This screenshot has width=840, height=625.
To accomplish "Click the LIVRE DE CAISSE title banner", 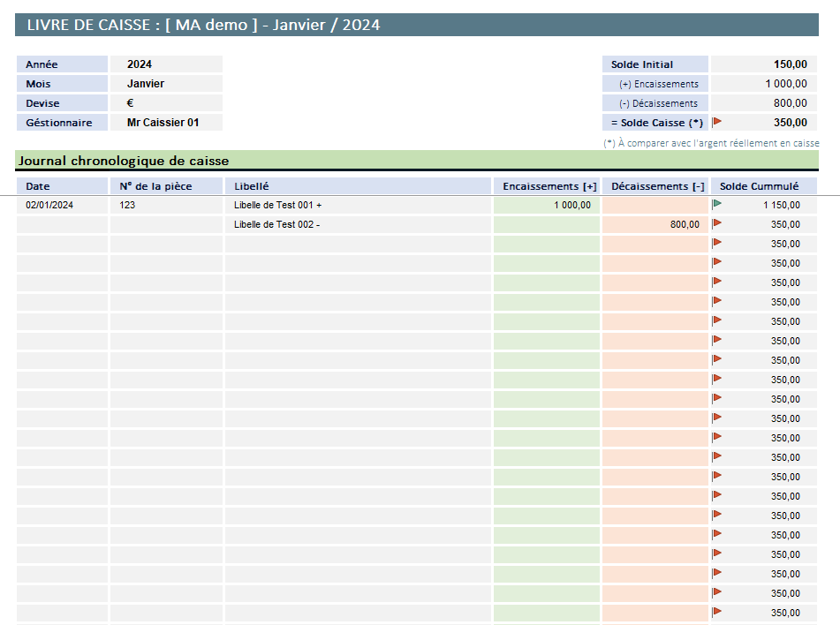I will coord(203,25).
